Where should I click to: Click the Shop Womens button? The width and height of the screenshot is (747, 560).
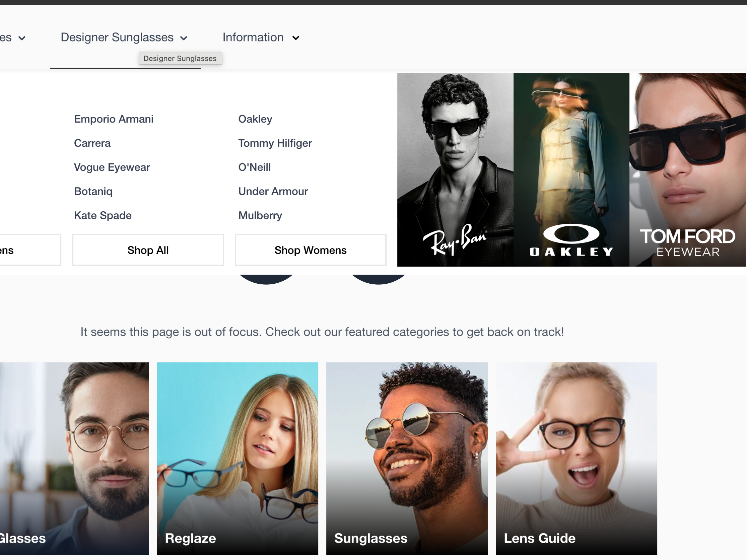(x=310, y=250)
